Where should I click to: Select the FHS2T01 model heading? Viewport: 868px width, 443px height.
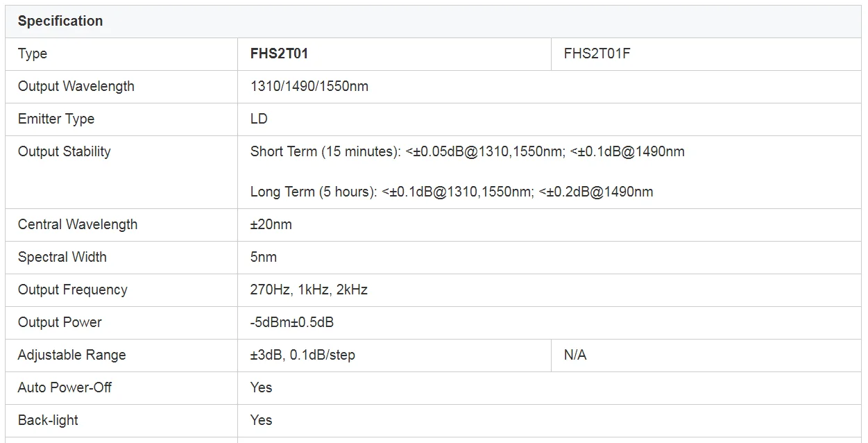pyautogui.click(x=280, y=53)
